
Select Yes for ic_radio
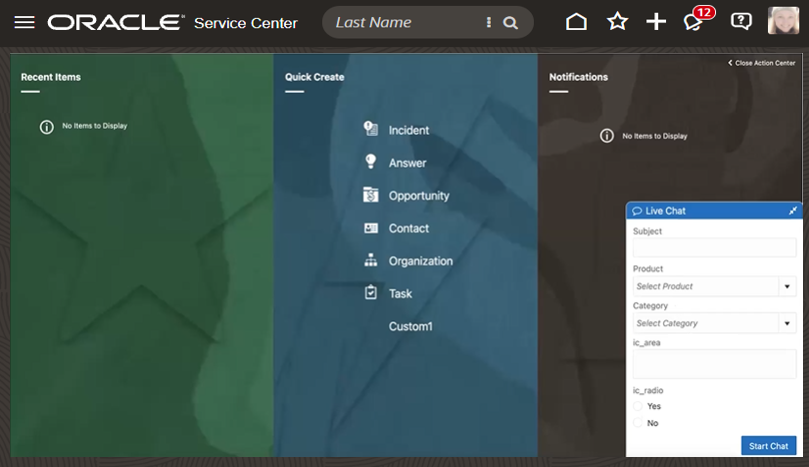[x=638, y=406]
